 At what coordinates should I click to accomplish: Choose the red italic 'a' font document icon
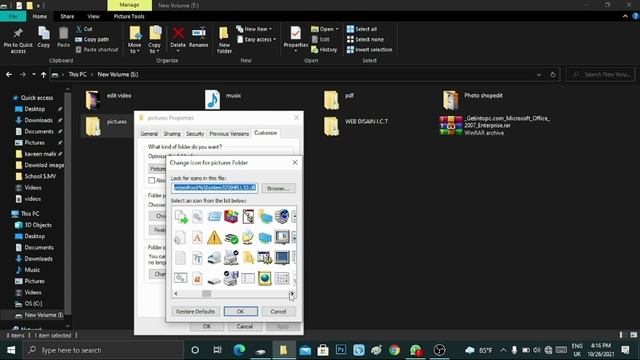point(197,278)
